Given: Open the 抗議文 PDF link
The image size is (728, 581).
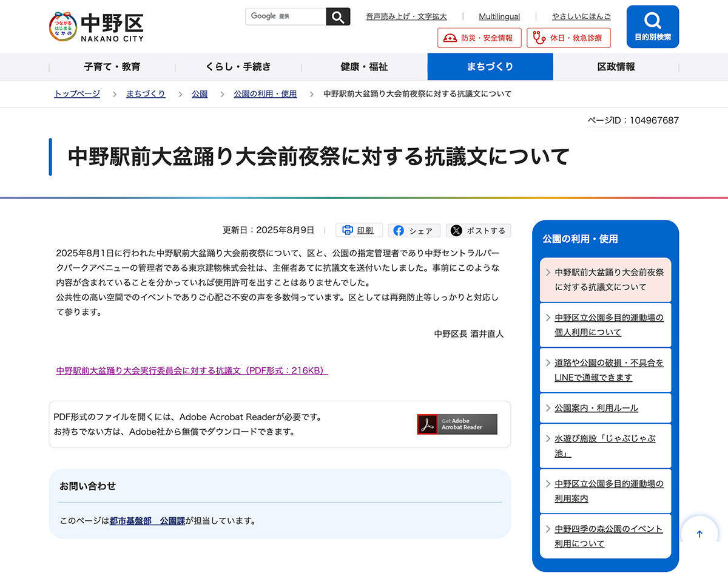Looking at the screenshot, I should coord(192,370).
